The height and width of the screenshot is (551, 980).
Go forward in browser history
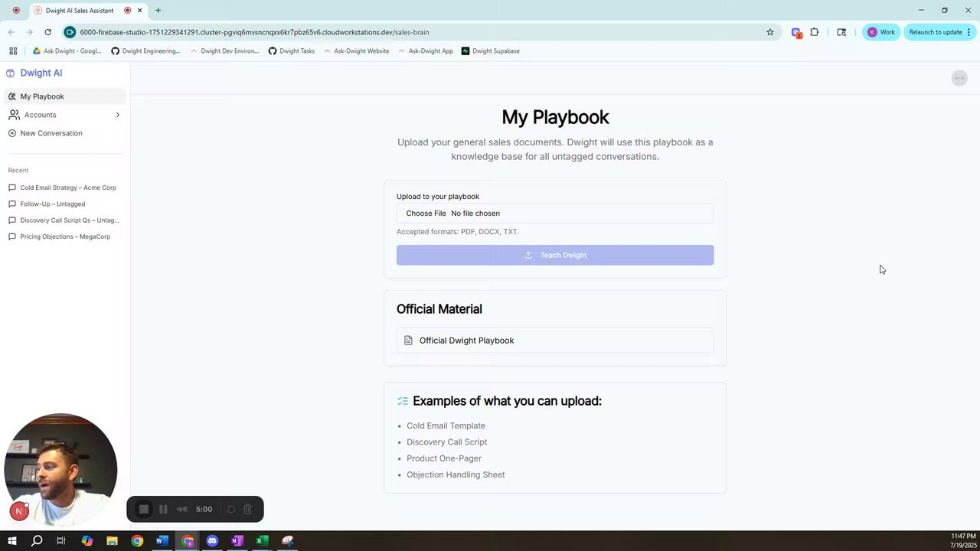pyautogui.click(x=29, y=32)
